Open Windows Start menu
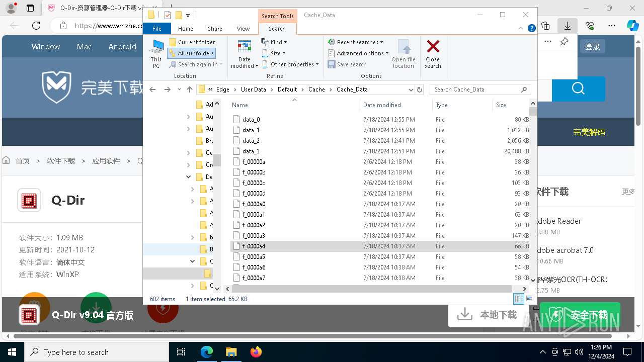Image resolution: width=644 pixels, height=362 pixels. (x=12, y=352)
